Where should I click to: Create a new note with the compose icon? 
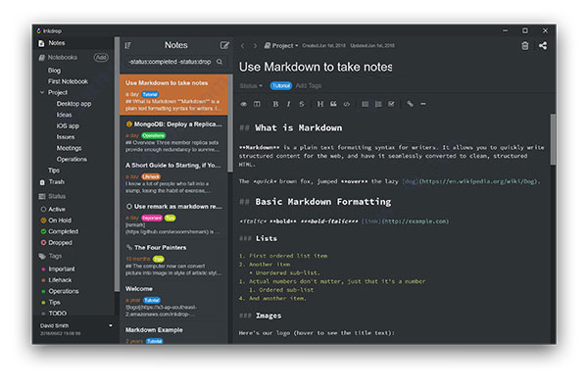coord(224,45)
